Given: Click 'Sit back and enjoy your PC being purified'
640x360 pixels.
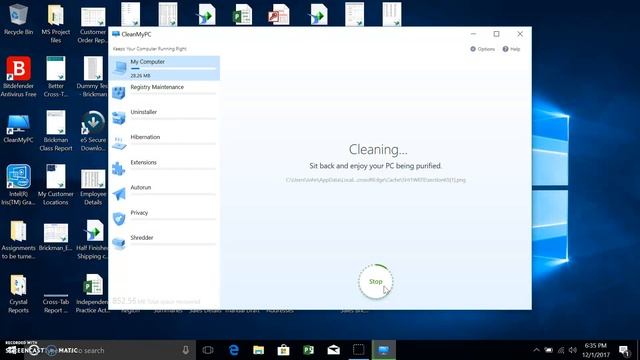Looking at the screenshot, I should click(x=376, y=166).
